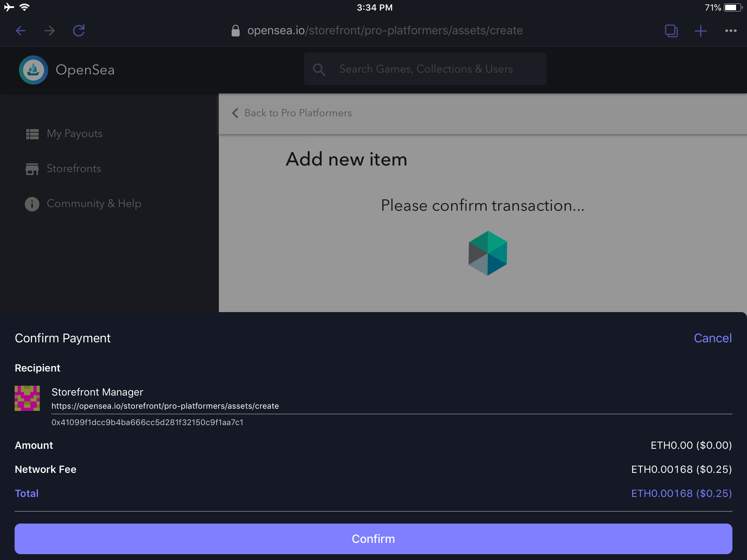Click the OpenSea ship logo
The image size is (747, 560).
pos(34,70)
